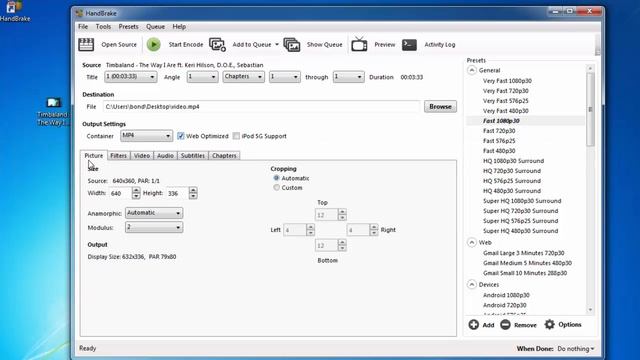Select Gmail Small 10 Minutes 288p30 preset
The height and width of the screenshot is (360, 640).
(525, 273)
